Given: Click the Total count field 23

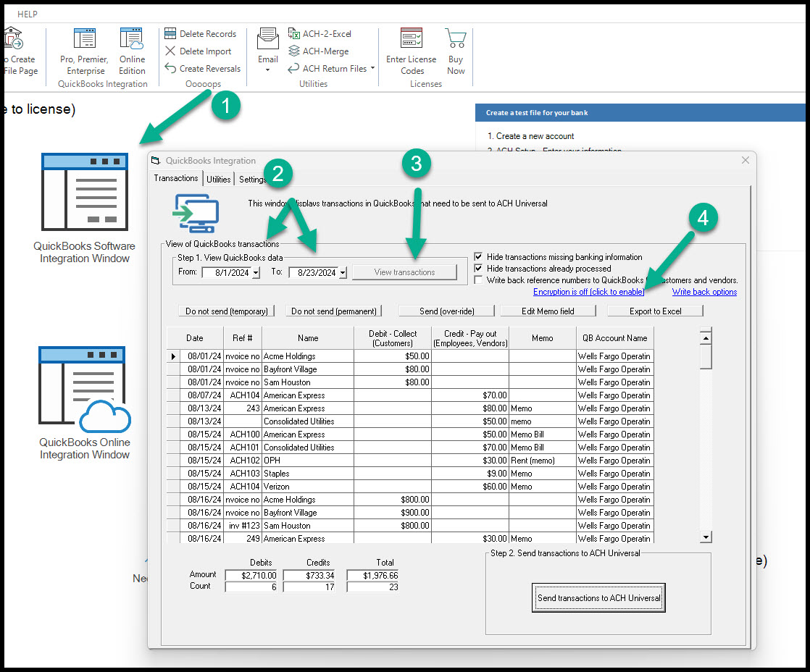Looking at the screenshot, I should (x=372, y=587).
